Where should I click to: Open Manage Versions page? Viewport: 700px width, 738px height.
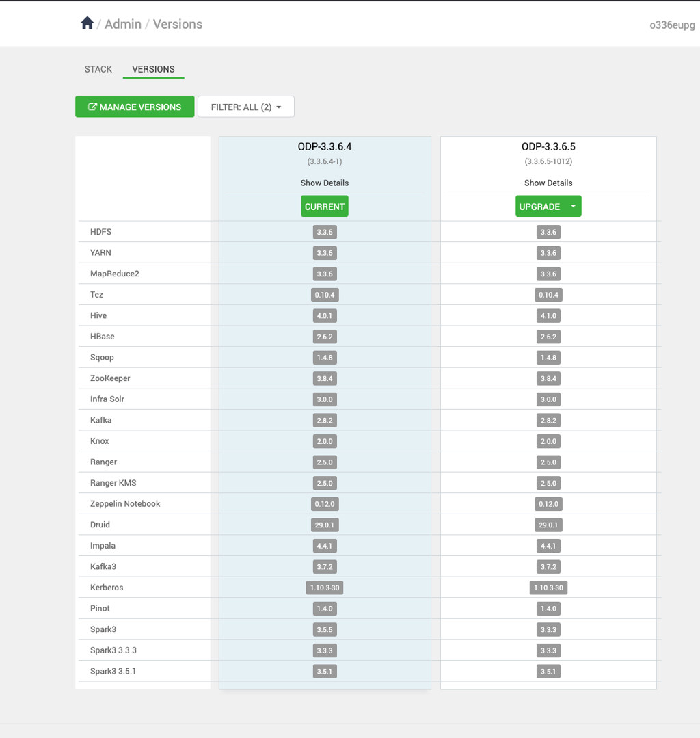pyautogui.click(x=135, y=107)
